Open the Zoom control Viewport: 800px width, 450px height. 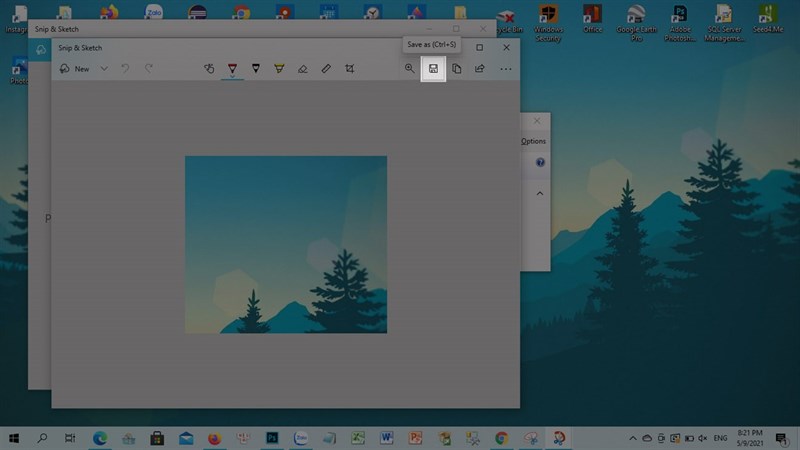[x=409, y=69]
